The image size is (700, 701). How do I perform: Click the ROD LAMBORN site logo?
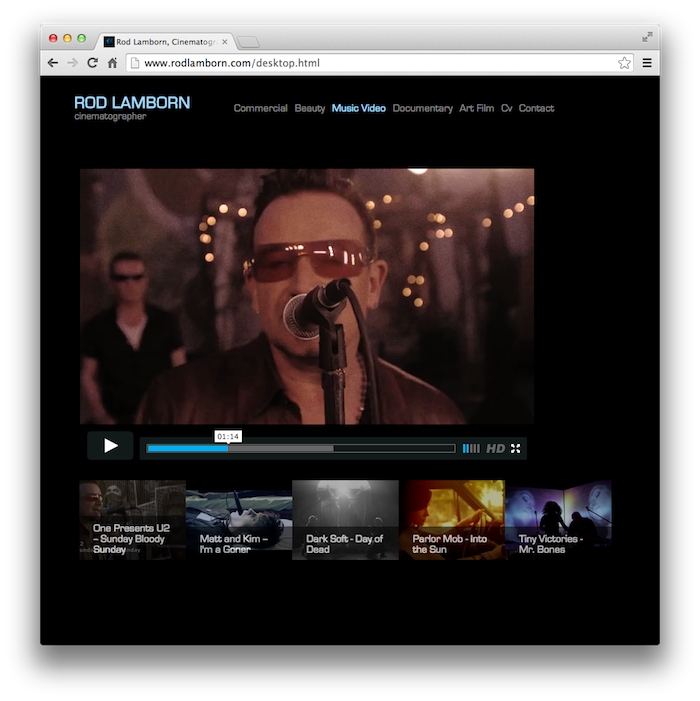pyautogui.click(x=131, y=103)
